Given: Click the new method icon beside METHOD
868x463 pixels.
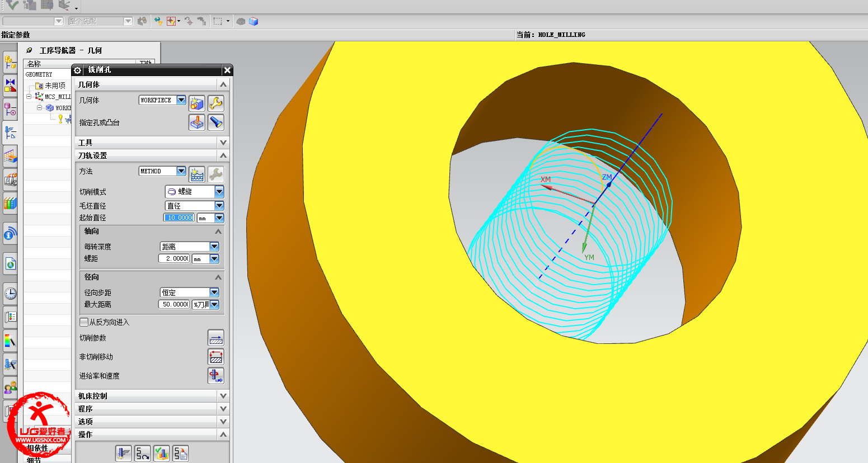Looking at the screenshot, I should click(x=197, y=174).
